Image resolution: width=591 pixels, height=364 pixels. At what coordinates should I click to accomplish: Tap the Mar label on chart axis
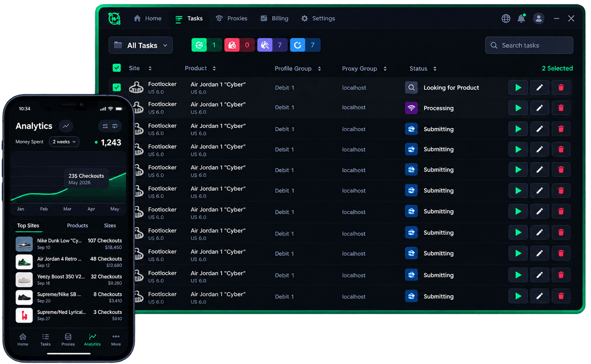click(x=67, y=209)
